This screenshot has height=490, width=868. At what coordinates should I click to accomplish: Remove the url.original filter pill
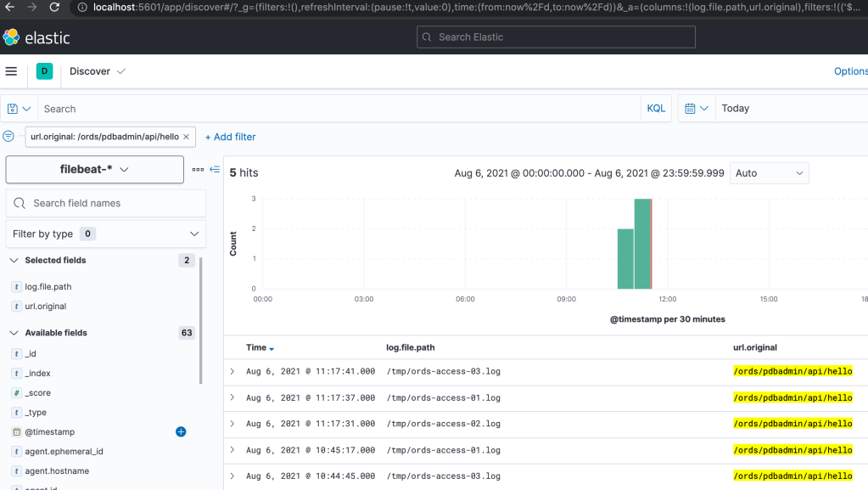point(188,137)
